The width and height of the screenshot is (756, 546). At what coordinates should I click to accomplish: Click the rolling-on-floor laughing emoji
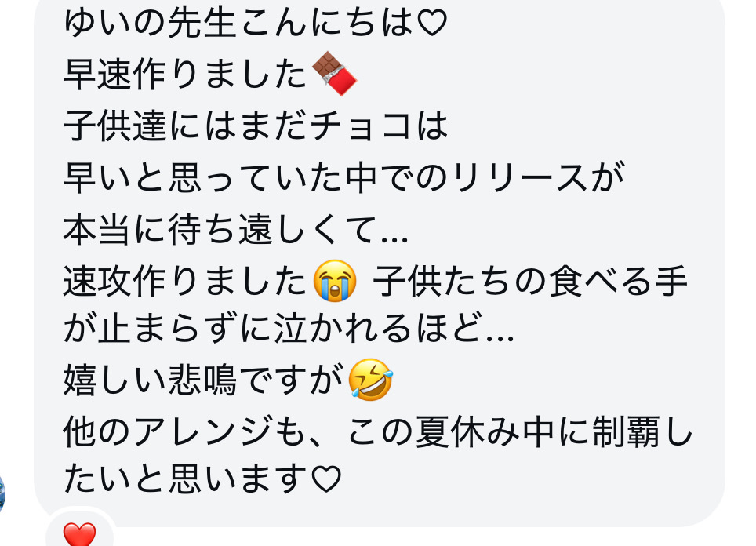(370, 380)
